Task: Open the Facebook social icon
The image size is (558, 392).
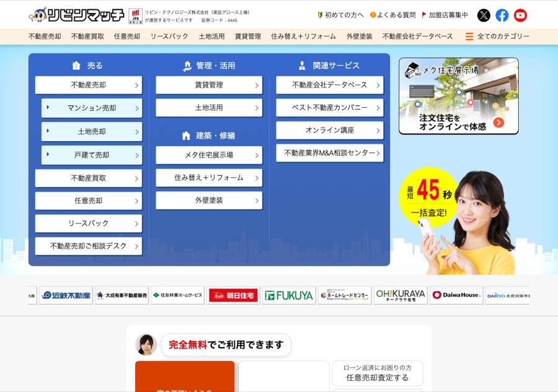Action: point(502,15)
